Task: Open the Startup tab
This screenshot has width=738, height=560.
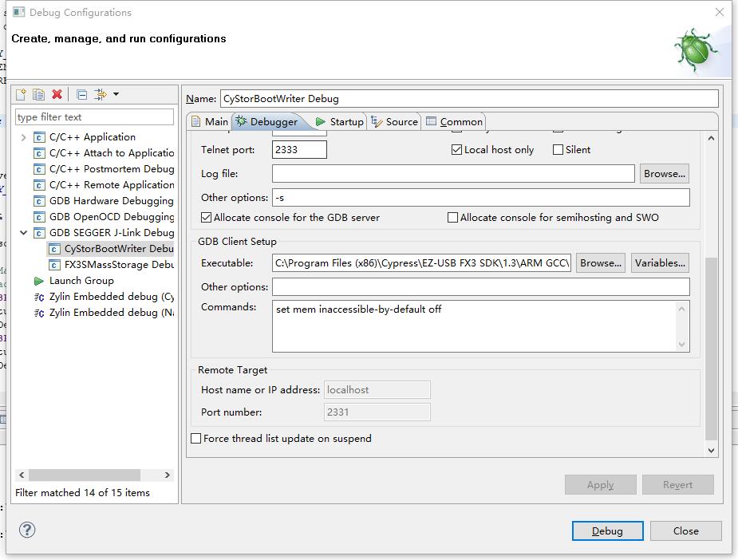Action: [339, 122]
